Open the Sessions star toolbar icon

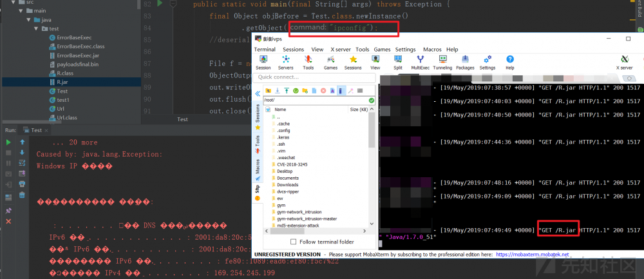tap(353, 63)
